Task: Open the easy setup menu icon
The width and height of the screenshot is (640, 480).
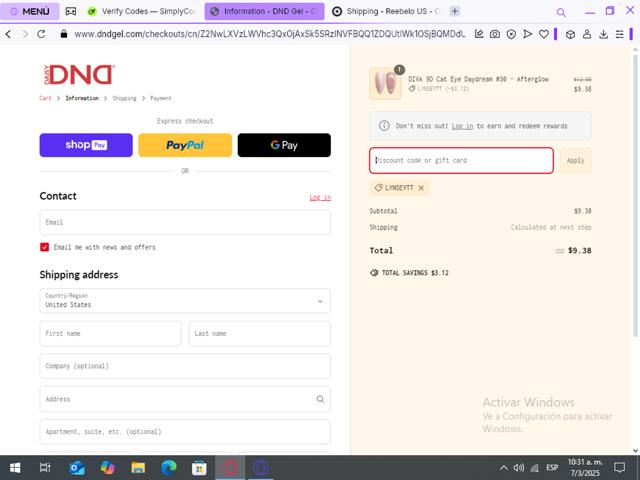Action: pos(620,34)
